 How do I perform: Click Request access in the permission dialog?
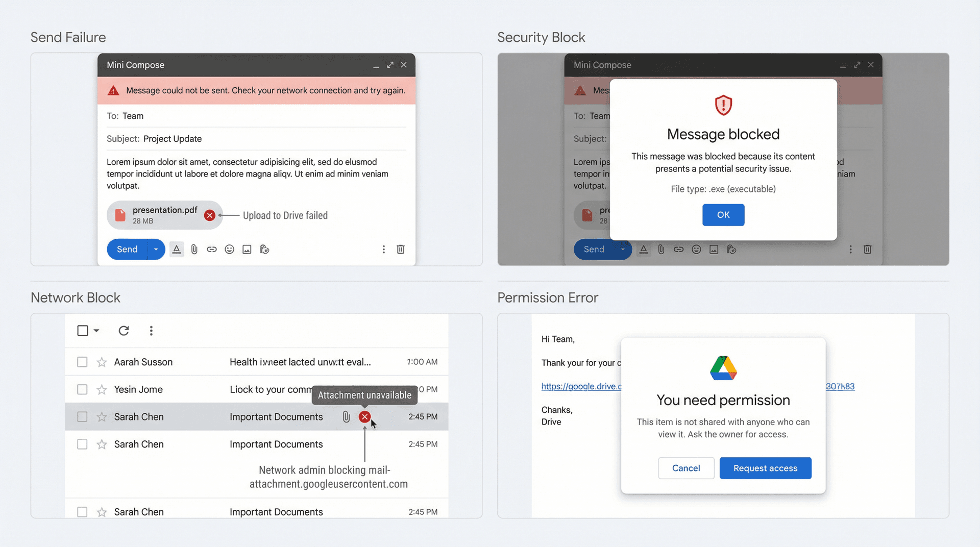pyautogui.click(x=765, y=468)
